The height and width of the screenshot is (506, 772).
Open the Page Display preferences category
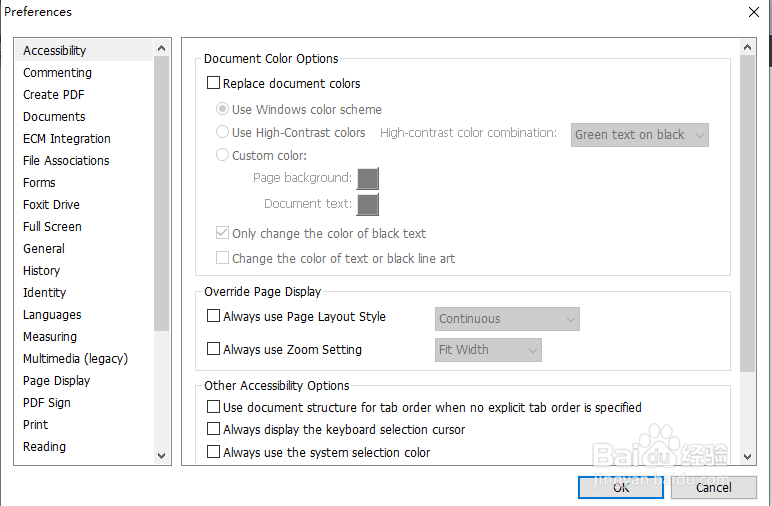(x=56, y=381)
